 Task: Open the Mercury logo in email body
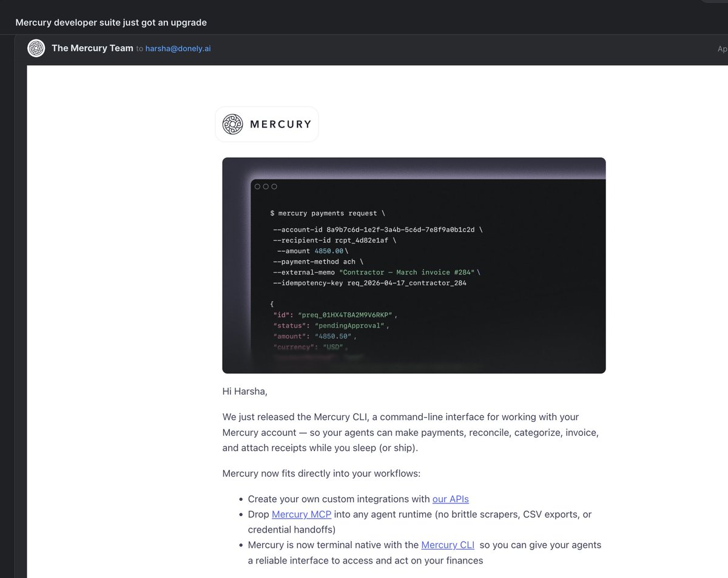[267, 124]
